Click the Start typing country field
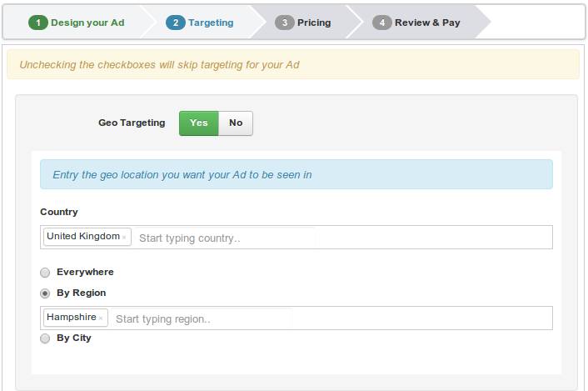Screen dimensions: 588x391 (225, 238)
